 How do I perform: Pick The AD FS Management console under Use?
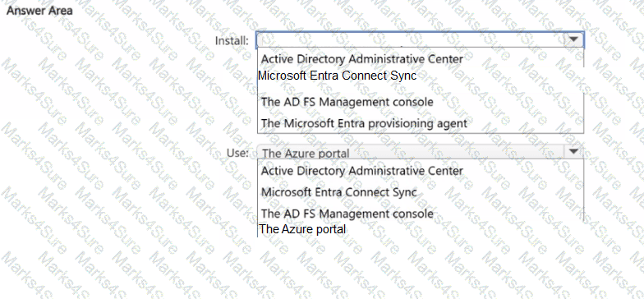[x=347, y=214]
